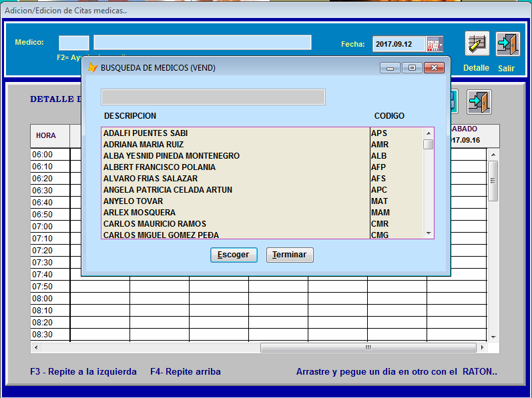Click code APS in CODIGO column
This screenshot has height=398, width=532.
click(379, 133)
